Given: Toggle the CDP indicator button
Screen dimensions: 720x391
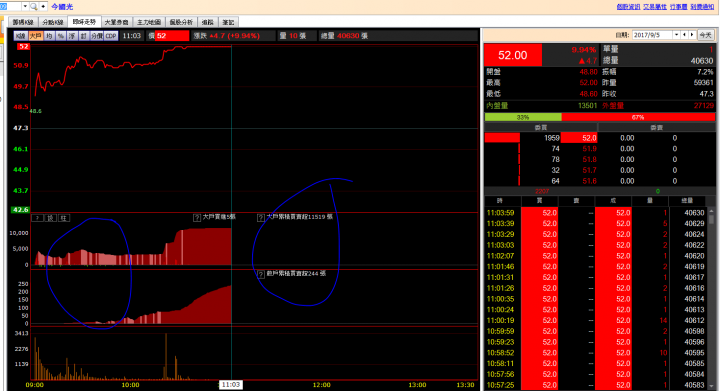Looking at the screenshot, I should coord(111,36).
